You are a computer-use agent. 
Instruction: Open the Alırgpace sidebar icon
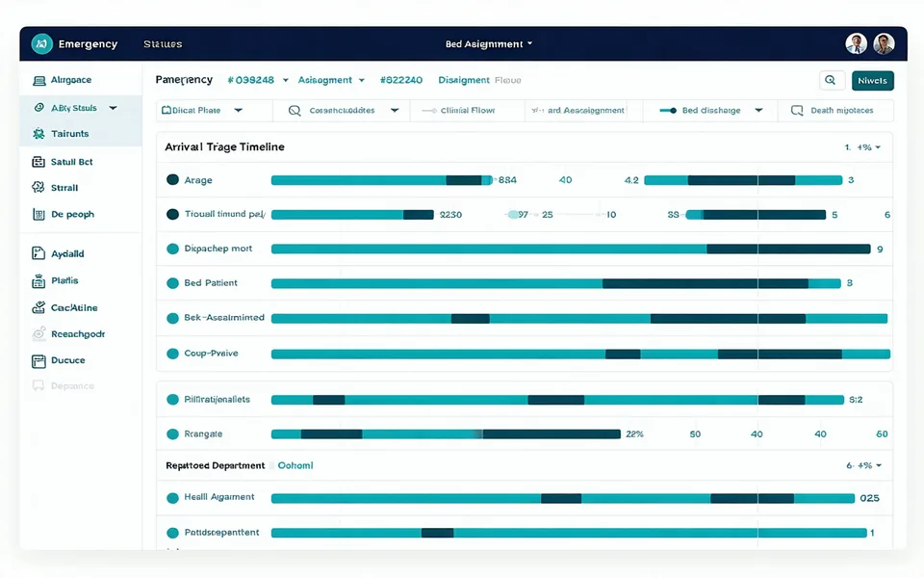pos(38,80)
